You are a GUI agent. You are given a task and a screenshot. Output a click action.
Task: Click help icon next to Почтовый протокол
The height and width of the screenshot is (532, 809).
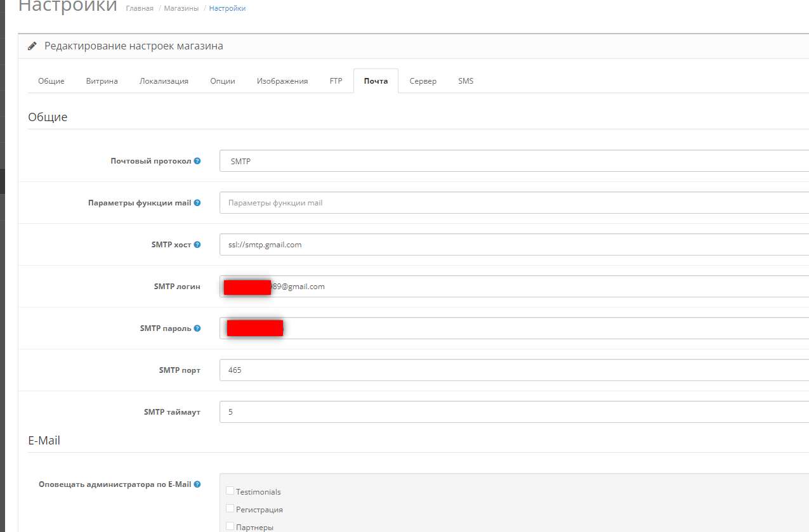(197, 161)
